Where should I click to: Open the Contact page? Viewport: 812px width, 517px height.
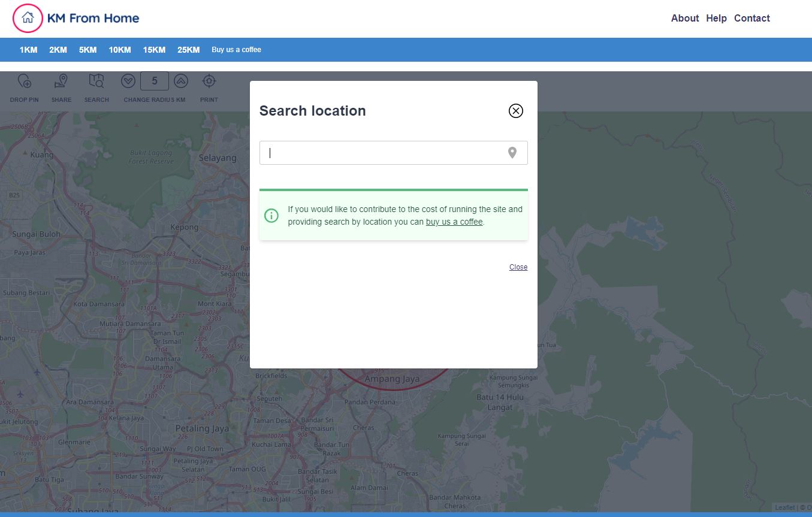point(752,18)
